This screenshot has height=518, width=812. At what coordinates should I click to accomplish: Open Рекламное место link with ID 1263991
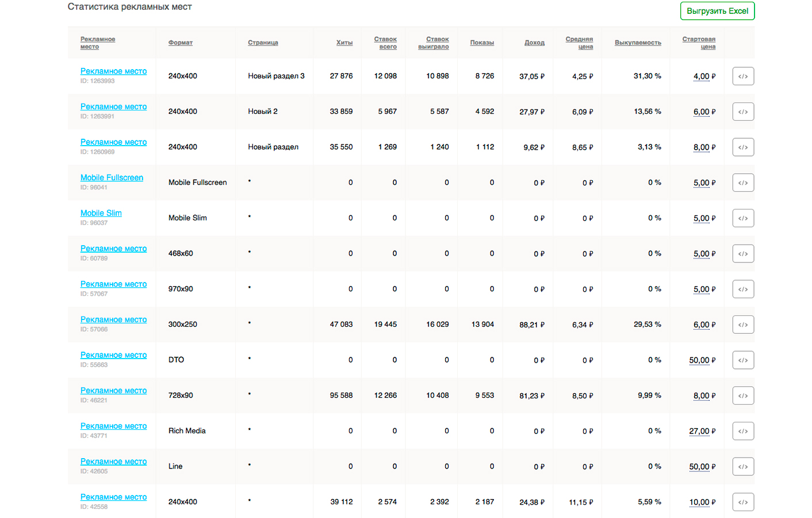[x=113, y=106]
